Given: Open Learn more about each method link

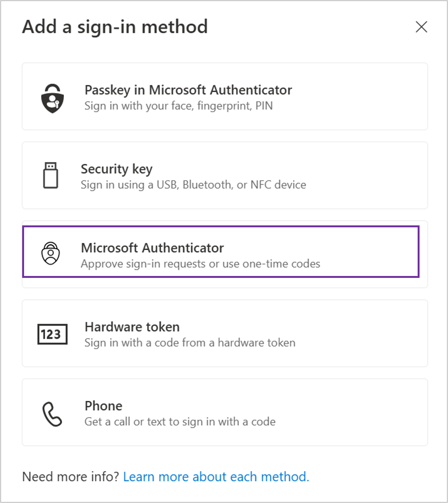Looking at the screenshot, I should coord(216,477).
